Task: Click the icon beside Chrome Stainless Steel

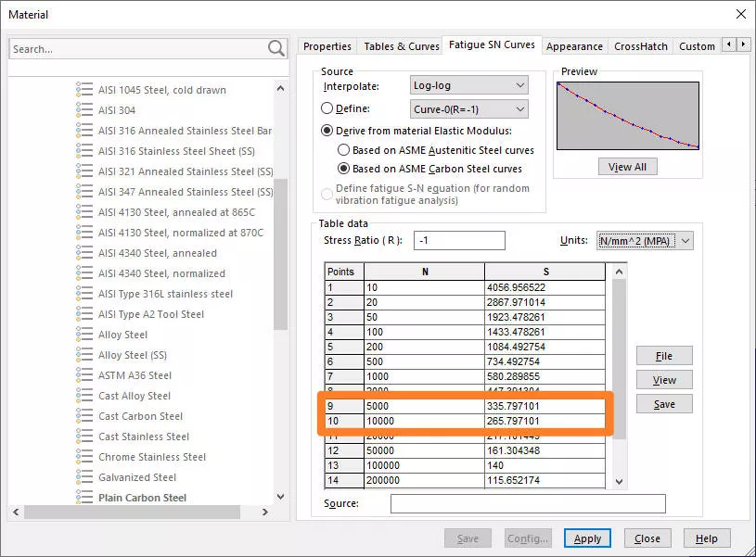Action: coord(83,457)
